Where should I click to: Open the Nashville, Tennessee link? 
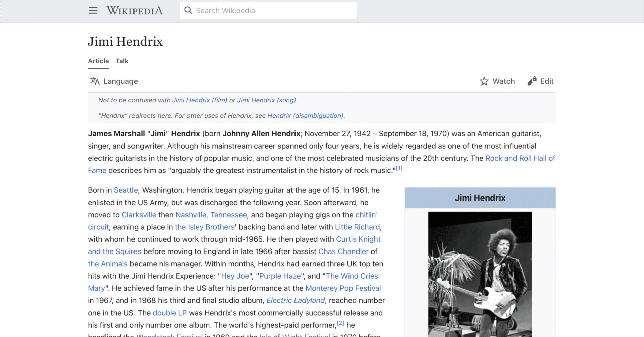[x=211, y=215]
